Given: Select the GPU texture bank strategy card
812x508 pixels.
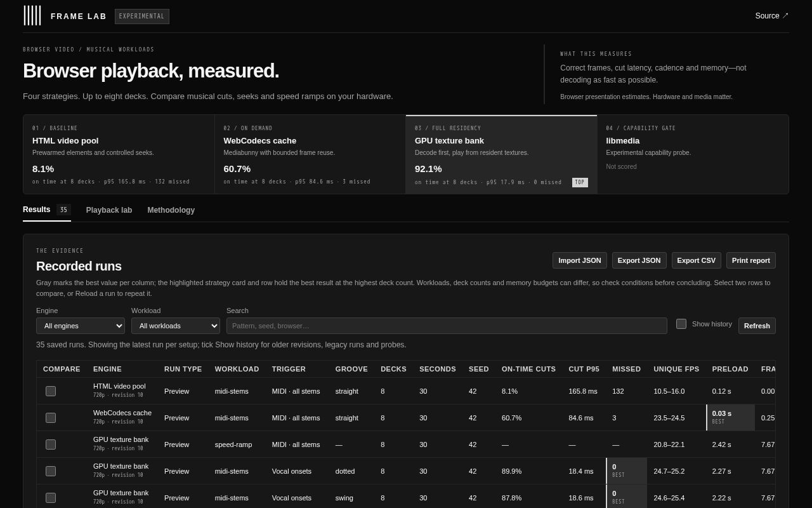Looking at the screenshot, I should pos(501,154).
